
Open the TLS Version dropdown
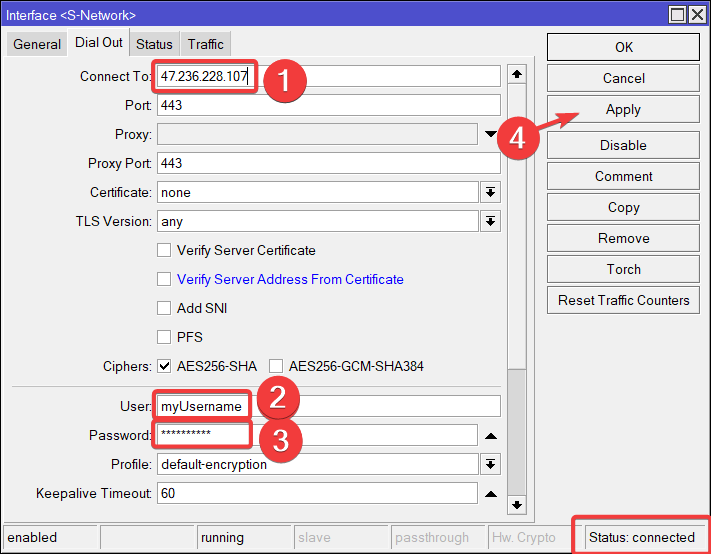click(490, 221)
